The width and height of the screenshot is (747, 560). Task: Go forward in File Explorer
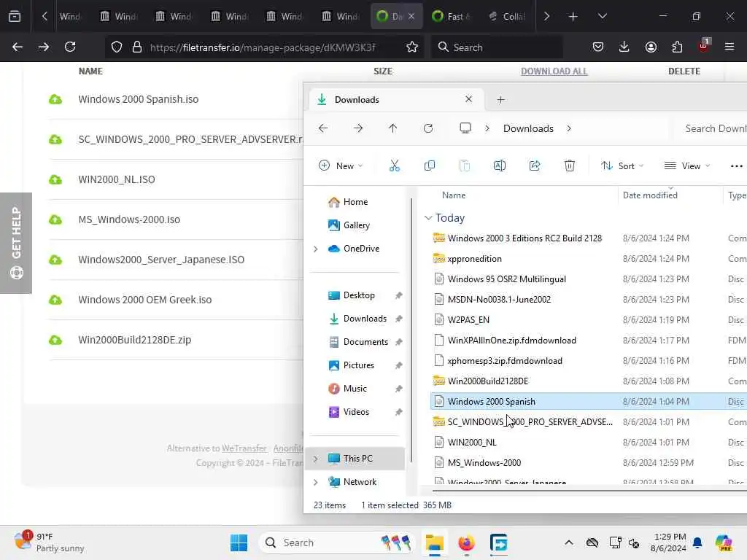tap(358, 128)
